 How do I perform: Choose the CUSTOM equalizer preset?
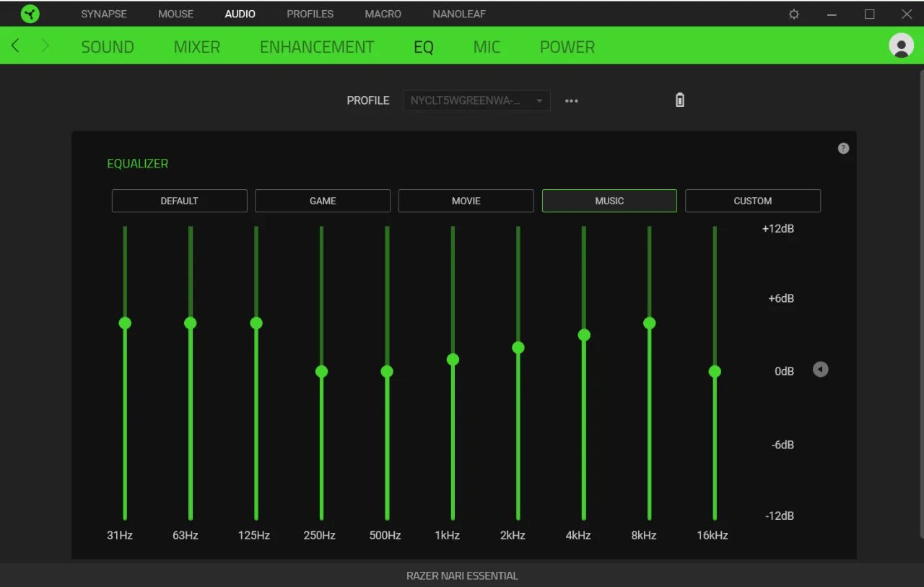coord(753,201)
